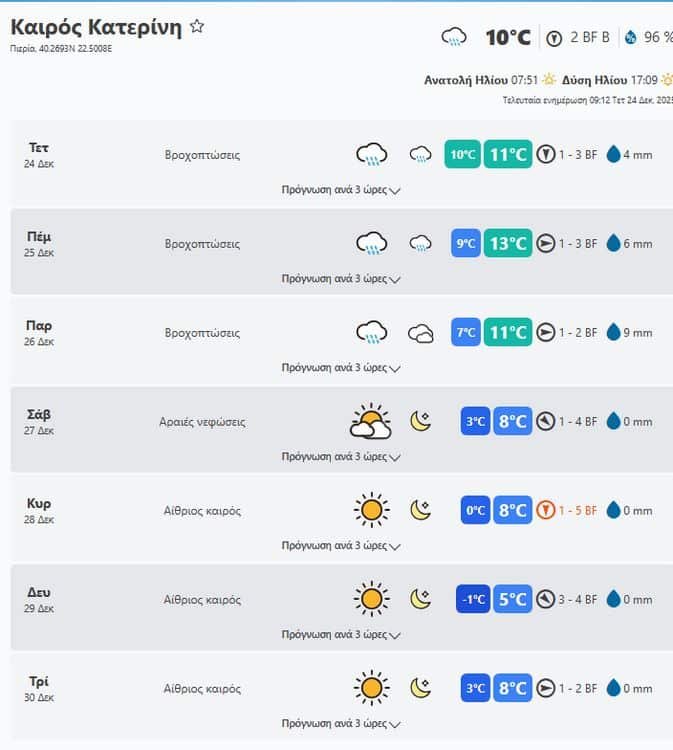The height and width of the screenshot is (750, 673).
Task: Select the Κυρ 28 Δεκ day label
Action: 39,509
